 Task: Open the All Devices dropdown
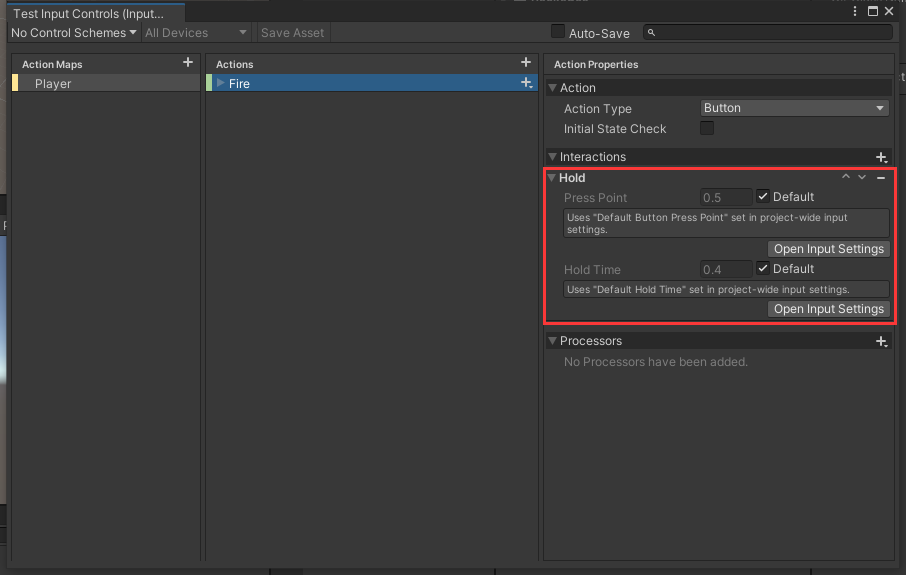[x=196, y=33]
